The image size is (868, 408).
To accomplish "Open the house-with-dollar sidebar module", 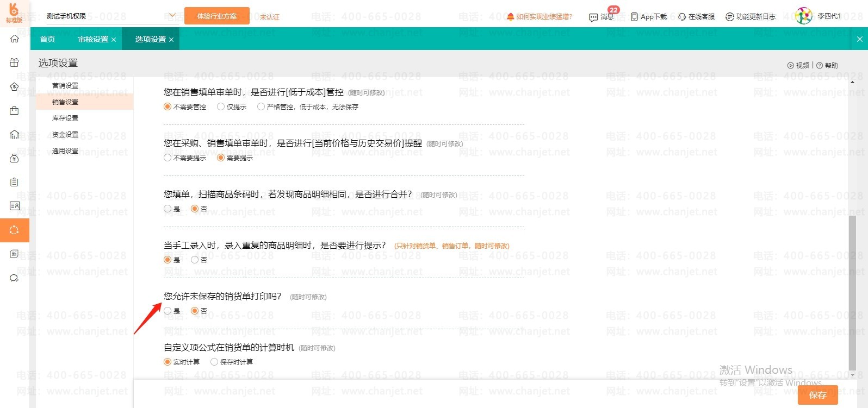I will click(x=15, y=86).
